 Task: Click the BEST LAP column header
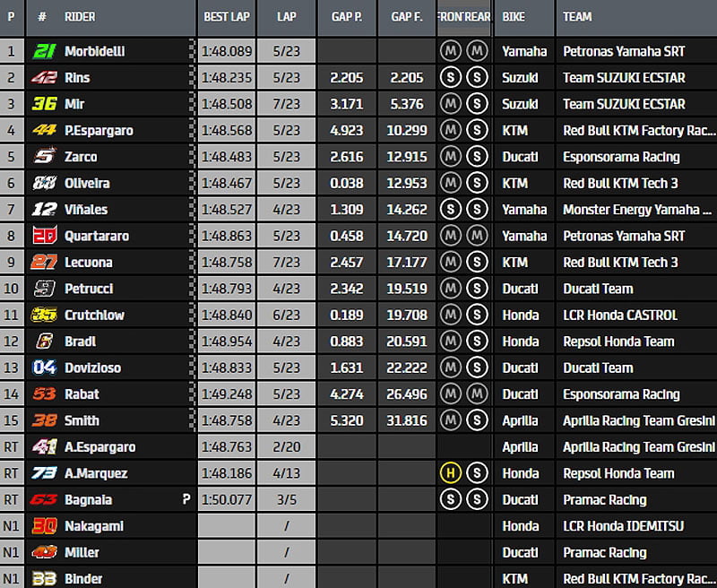(227, 17)
